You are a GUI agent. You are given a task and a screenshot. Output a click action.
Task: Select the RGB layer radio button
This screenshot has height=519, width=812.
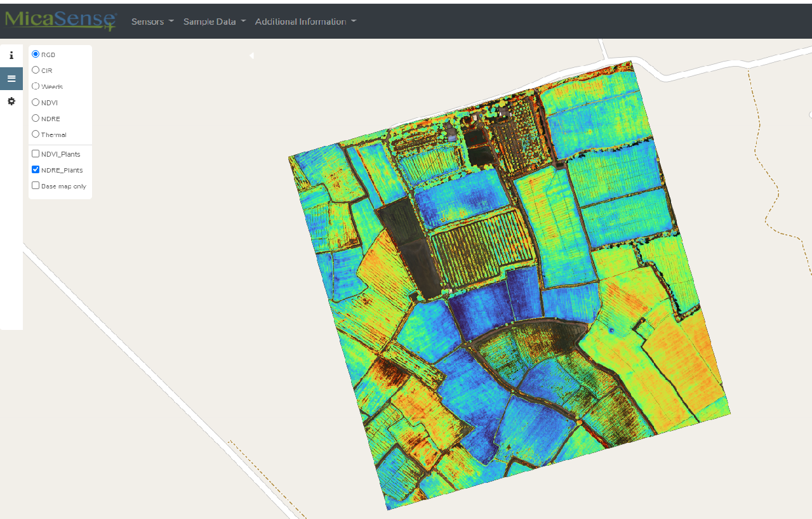coord(36,55)
